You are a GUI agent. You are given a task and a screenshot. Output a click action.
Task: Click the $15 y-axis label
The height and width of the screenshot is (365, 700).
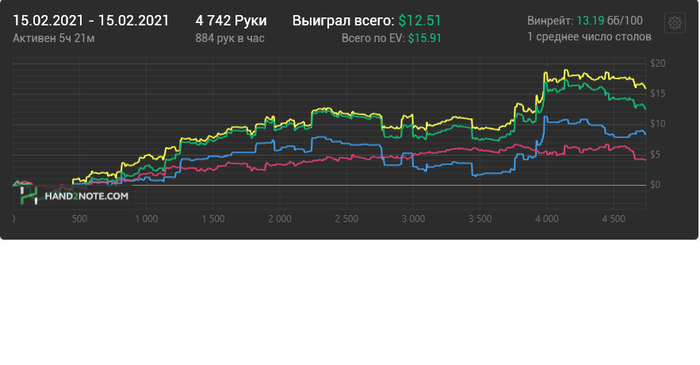658,94
